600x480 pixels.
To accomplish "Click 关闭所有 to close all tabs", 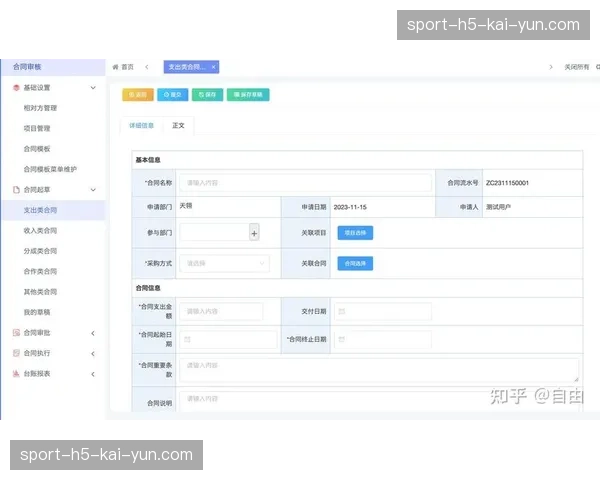I will pos(577,67).
